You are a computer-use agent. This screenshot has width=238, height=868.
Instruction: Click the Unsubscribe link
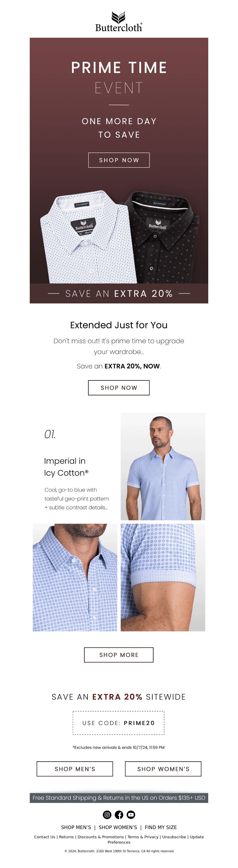pyautogui.click(x=174, y=837)
